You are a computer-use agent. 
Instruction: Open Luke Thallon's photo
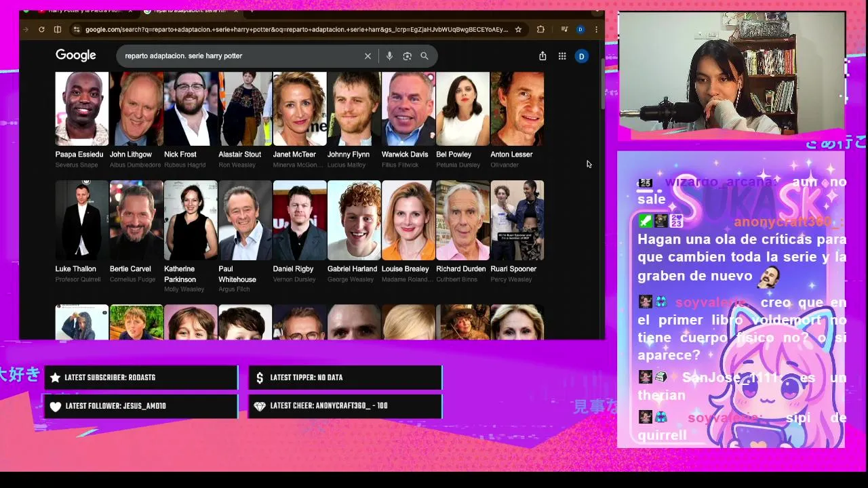(81, 220)
